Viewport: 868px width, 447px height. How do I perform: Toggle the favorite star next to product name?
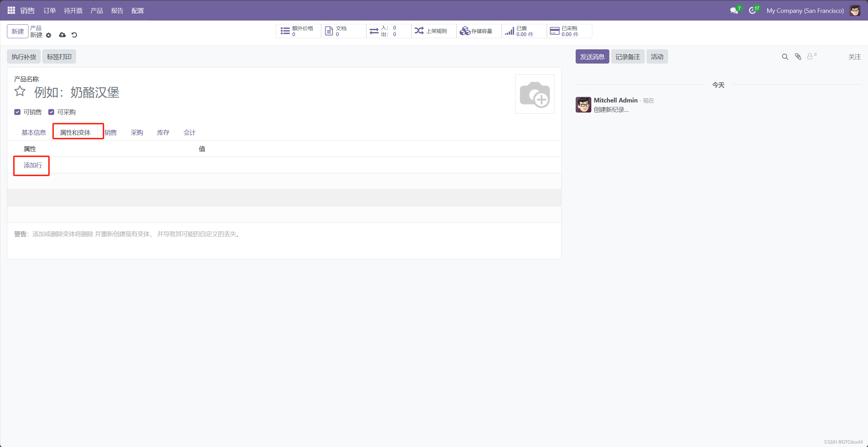click(x=20, y=91)
